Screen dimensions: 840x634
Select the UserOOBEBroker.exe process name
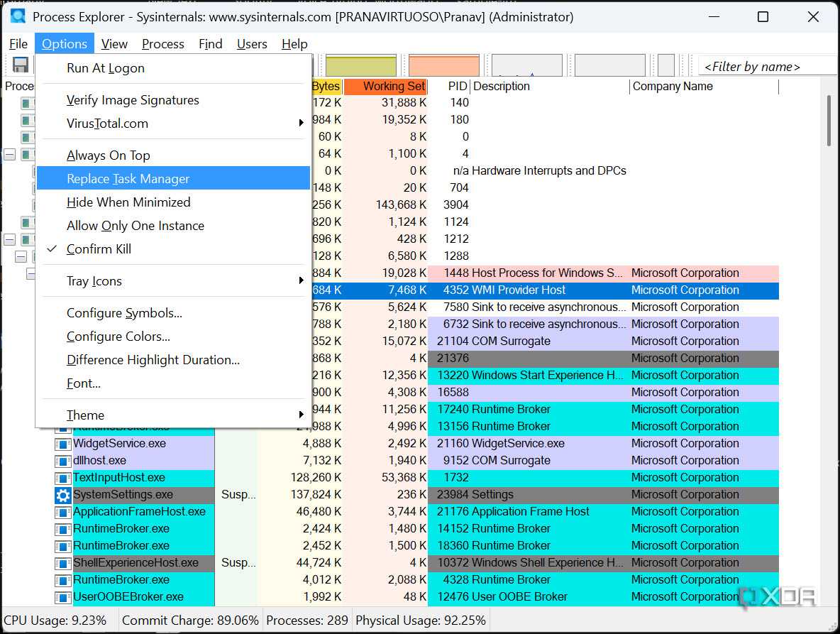[x=128, y=597]
